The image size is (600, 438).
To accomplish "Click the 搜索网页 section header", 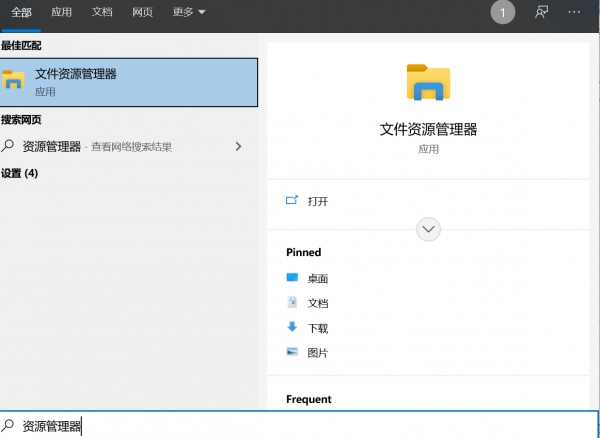I will [x=21, y=120].
